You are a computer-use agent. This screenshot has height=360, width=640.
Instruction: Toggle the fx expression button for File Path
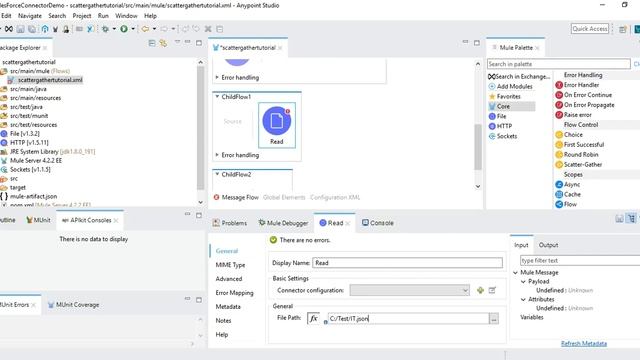[313, 318]
